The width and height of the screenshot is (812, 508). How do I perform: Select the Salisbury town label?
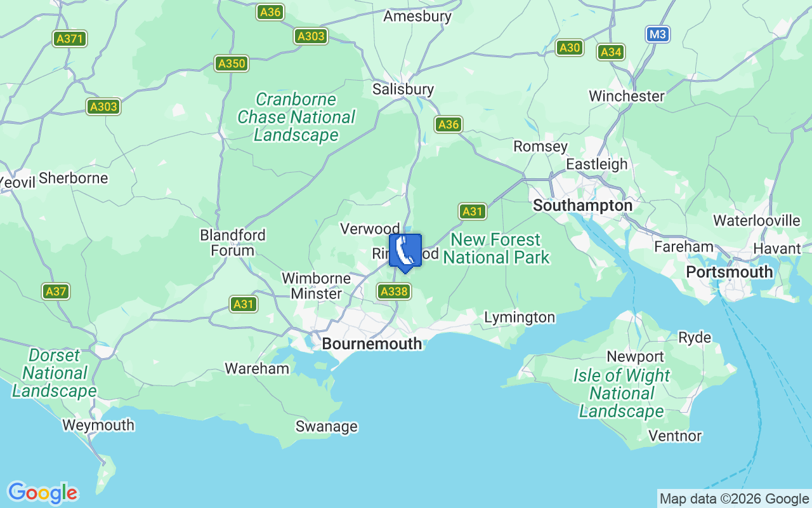403,90
